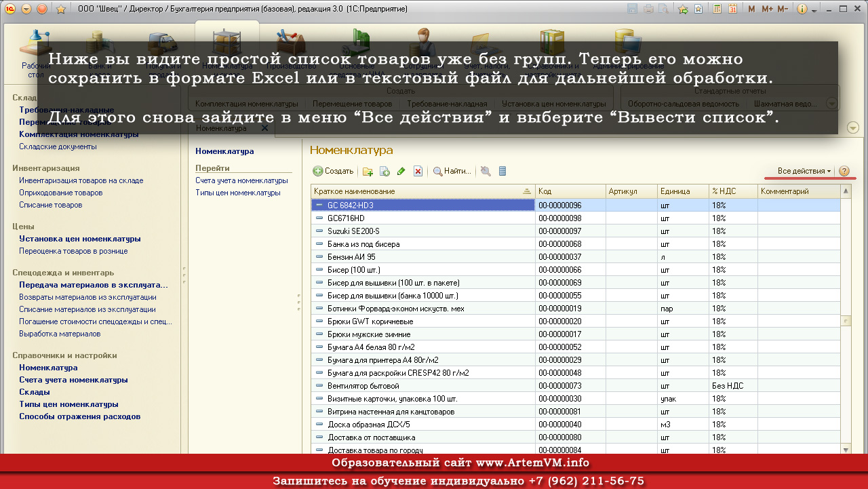Select the GC6716HD row
Viewport: 868px width, 489px height.
[576, 218]
